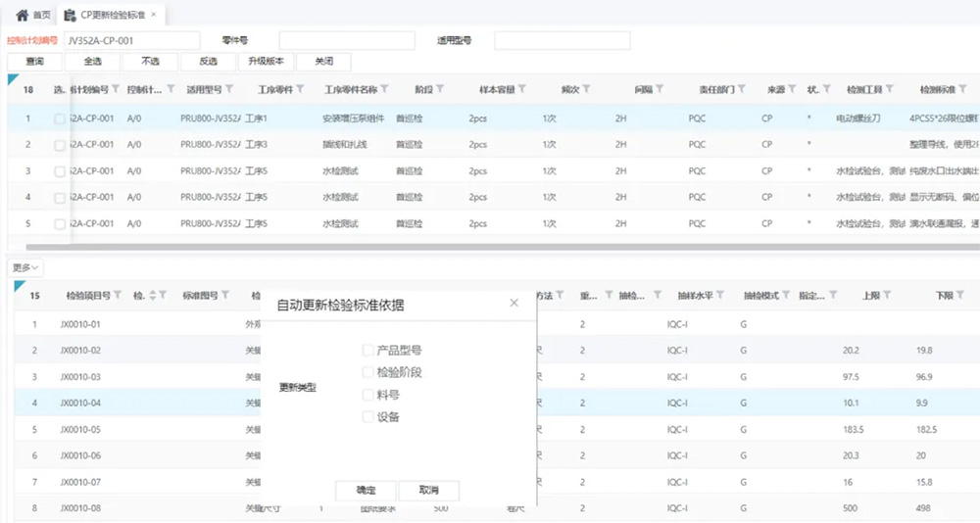Click filter icon on 抽样水平 column

pos(720,295)
